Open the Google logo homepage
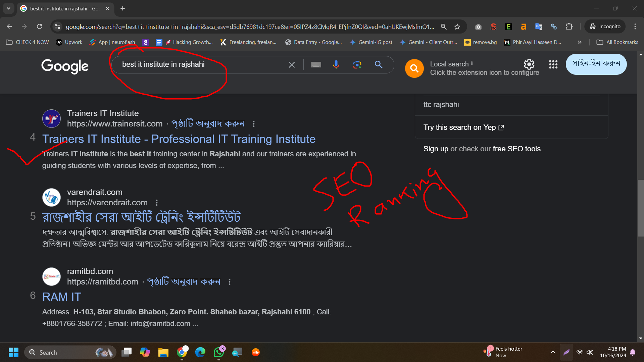 pos(65,66)
